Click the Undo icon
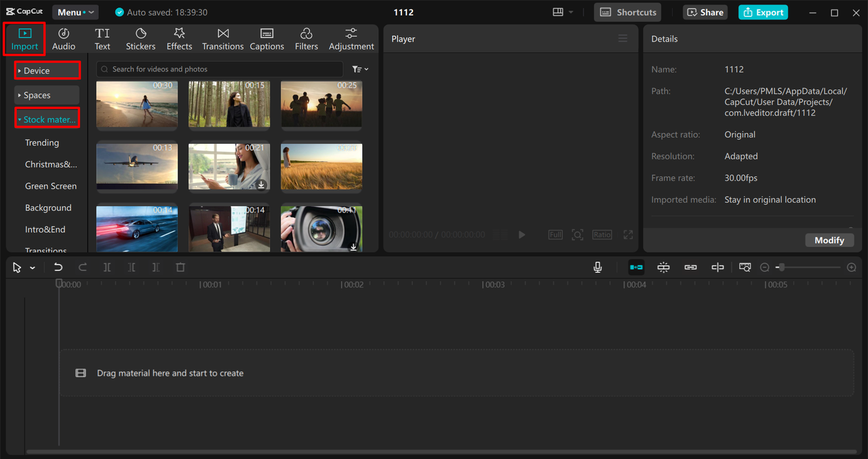 click(58, 268)
